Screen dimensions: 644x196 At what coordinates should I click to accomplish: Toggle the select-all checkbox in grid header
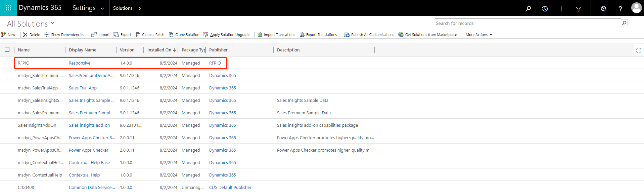pyautogui.click(x=7, y=49)
